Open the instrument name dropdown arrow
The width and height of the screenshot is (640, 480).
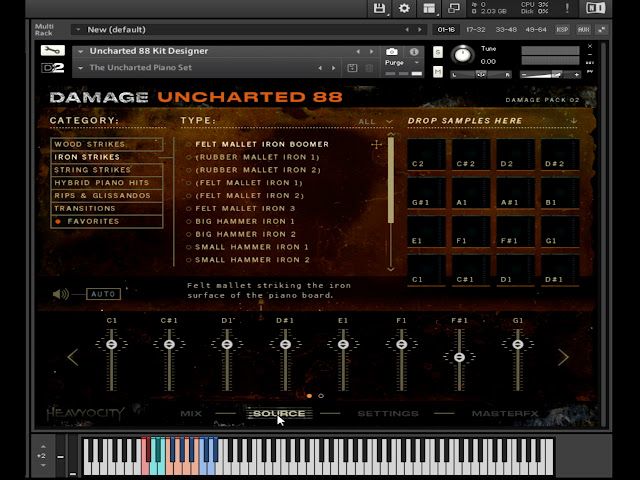pos(81,51)
